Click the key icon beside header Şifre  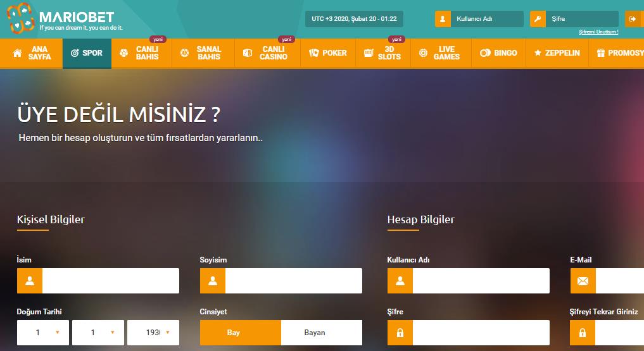(538, 19)
